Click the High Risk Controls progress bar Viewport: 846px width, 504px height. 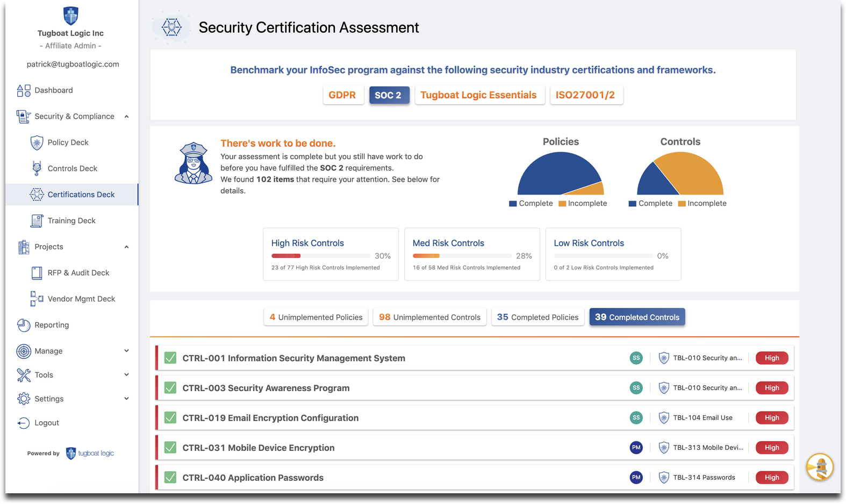click(x=321, y=256)
